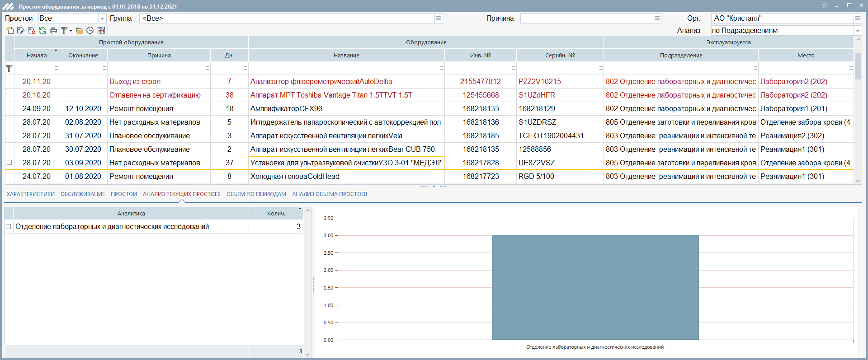Refresh the downtime list
Image resolution: width=868 pixels, height=360 pixels.
pyautogui.click(x=42, y=31)
